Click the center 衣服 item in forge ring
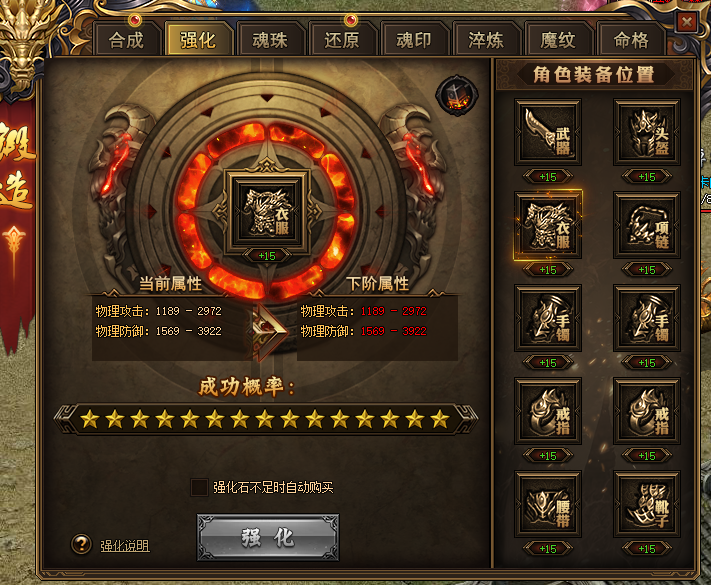Screen dimensions: 711x585 (x=268, y=211)
